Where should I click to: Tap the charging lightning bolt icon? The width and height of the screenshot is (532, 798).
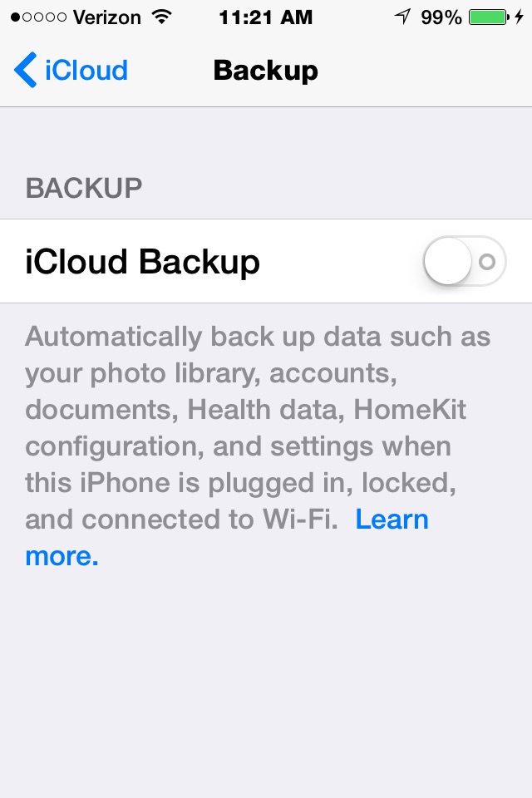(x=519, y=17)
